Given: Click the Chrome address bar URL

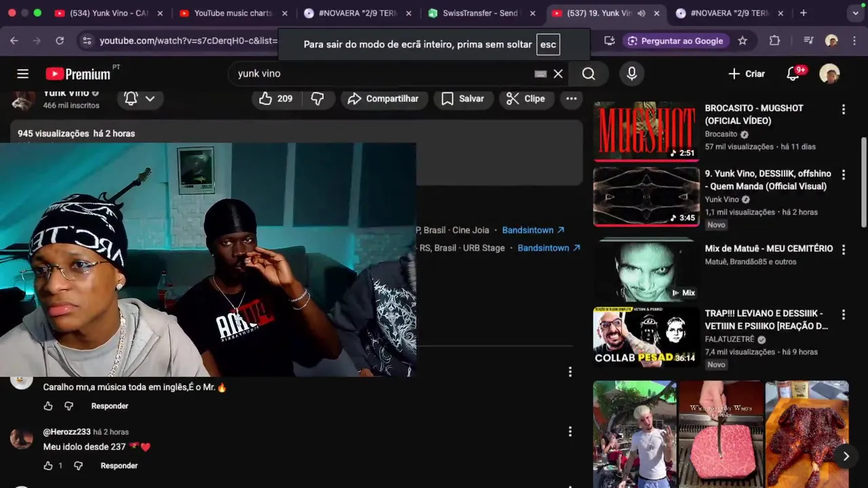Looking at the screenshot, I should pos(189,41).
